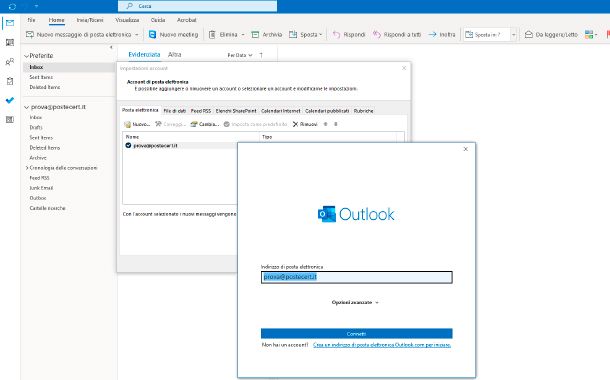Open the Archive folder
Image resolution: width=610 pixels, height=380 pixels.
click(x=38, y=158)
